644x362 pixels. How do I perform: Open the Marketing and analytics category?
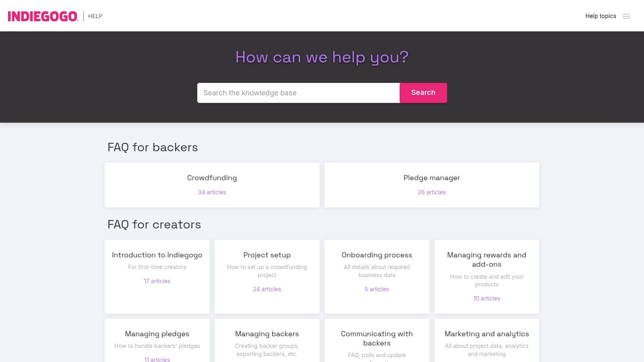click(x=487, y=333)
